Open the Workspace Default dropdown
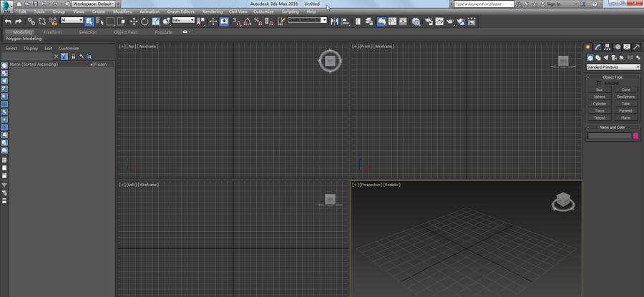The width and height of the screenshot is (644, 297). click(92, 4)
